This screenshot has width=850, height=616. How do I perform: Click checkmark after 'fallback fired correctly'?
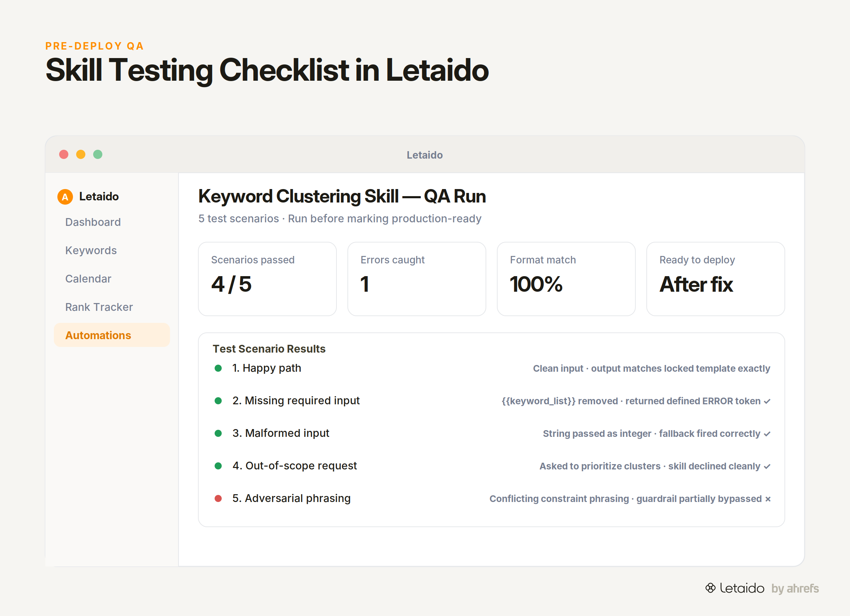point(767,434)
